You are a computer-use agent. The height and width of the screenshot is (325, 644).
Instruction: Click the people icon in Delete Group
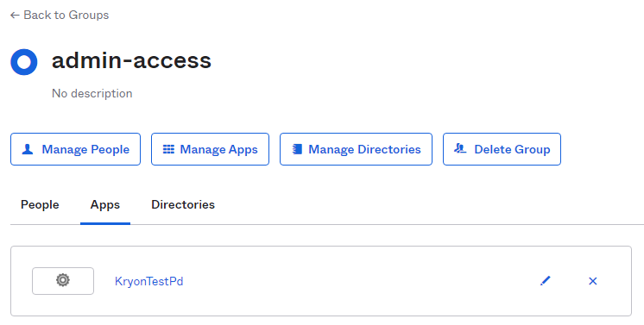[460, 148]
